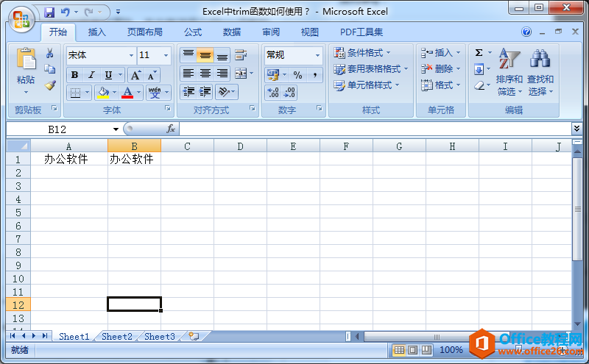
Task: Customize Quick Access Toolbar dropdown
Action: coord(118,13)
